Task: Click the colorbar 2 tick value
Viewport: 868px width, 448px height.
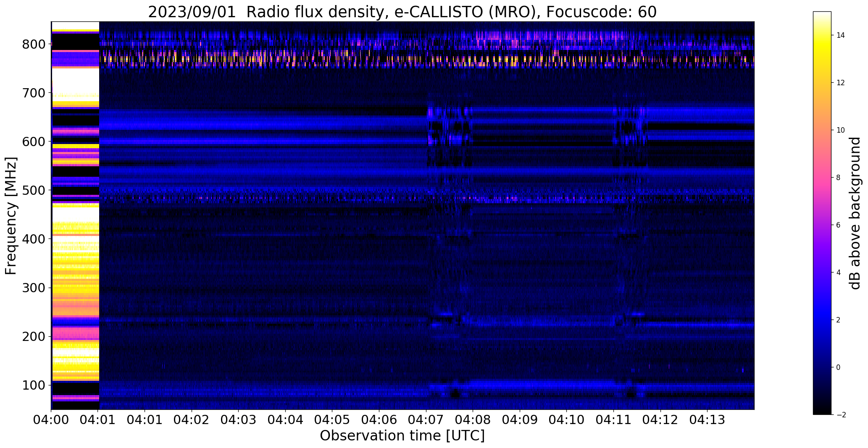Action: pos(839,320)
